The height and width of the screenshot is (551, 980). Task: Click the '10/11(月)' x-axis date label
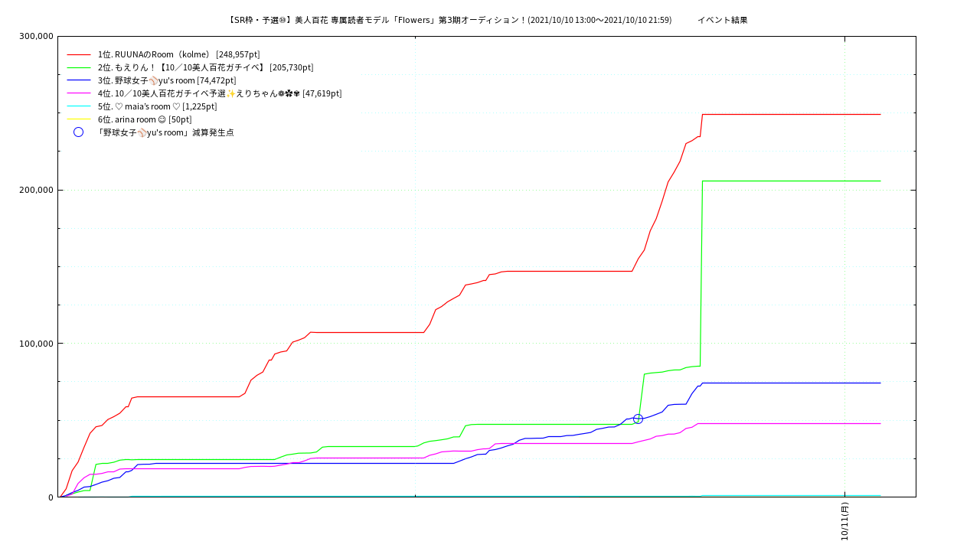(844, 521)
